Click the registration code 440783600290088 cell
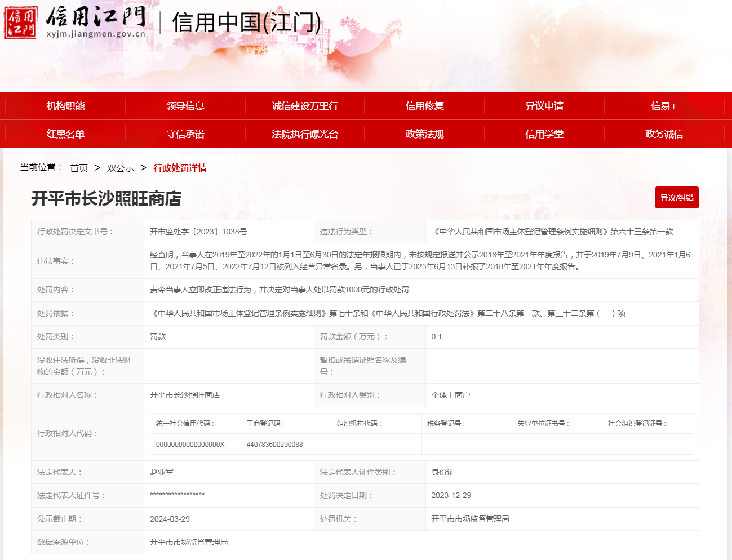The height and width of the screenshot is (560, 732). (x=274, y=445)
